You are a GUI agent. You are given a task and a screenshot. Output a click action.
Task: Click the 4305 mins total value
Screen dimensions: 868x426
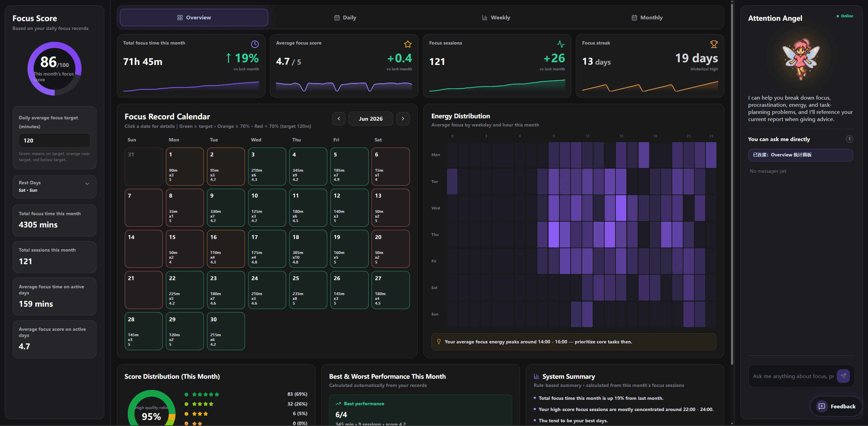pos(38,225)
